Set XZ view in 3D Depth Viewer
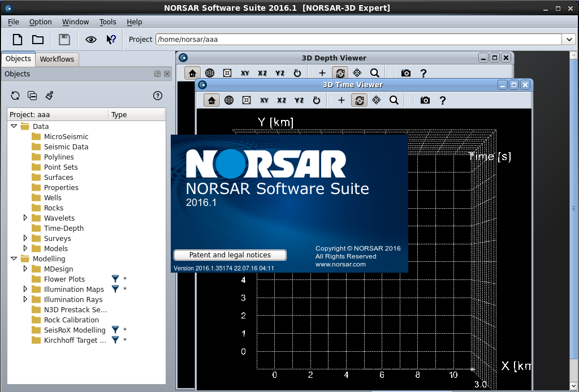 tap(262, 73)
